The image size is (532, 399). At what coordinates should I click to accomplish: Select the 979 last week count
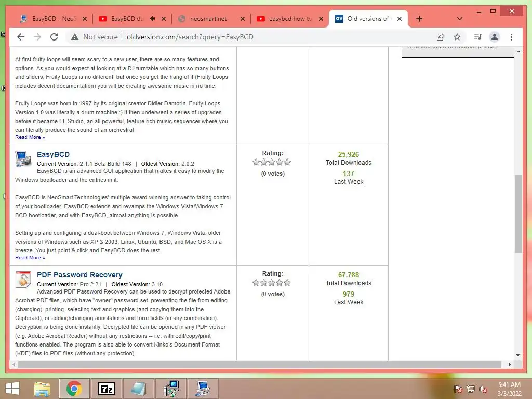click(x=349, y=294)
